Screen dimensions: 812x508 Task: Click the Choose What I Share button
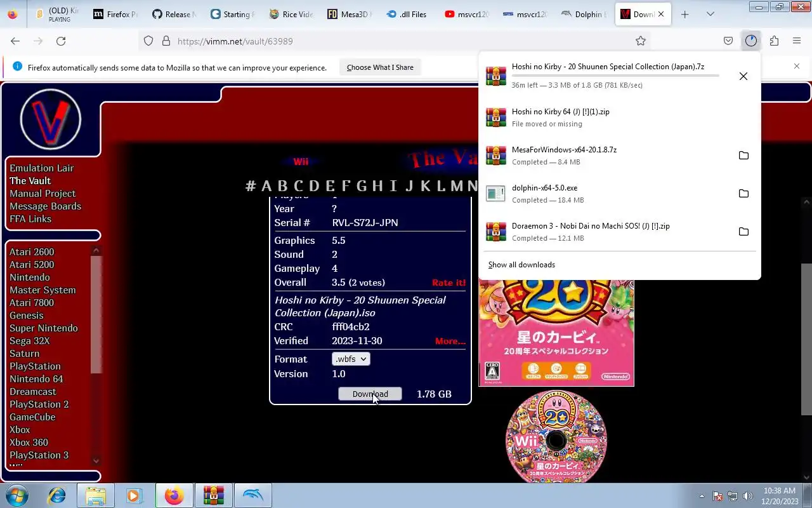(380, 67)
